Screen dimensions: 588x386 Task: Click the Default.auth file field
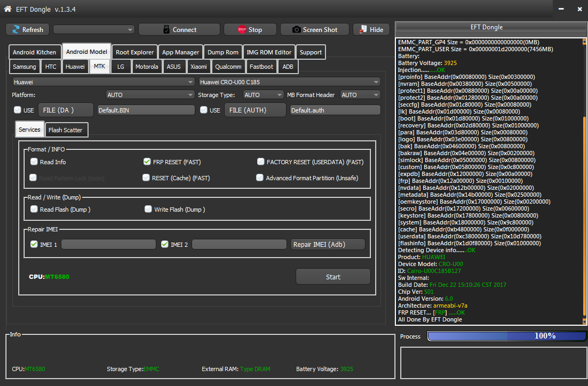[335, 110]
